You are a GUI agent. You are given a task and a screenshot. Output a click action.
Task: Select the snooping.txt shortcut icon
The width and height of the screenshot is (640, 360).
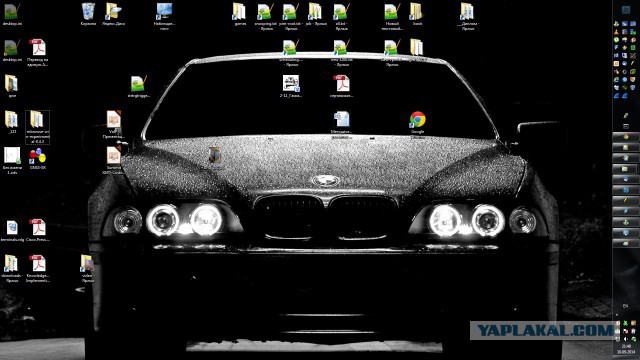click(x=265, y=12)
